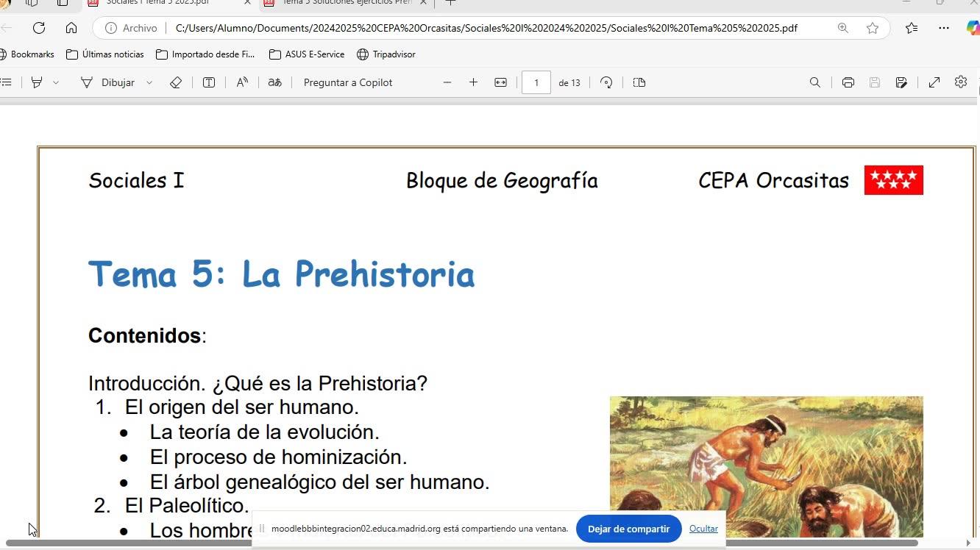
Task: Click the address bar URL
Action: coord(486,28)
